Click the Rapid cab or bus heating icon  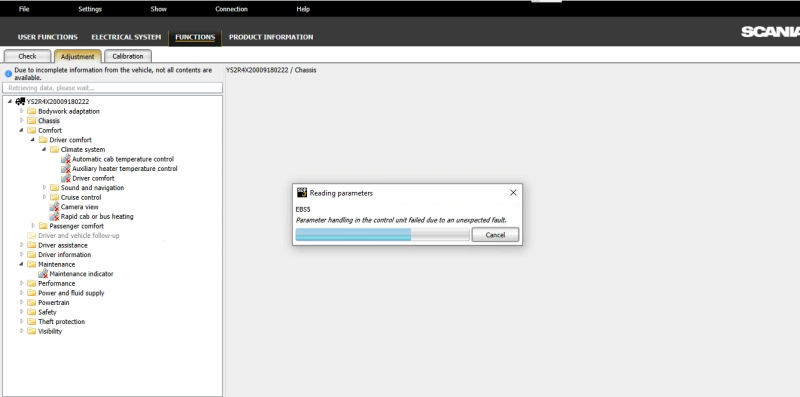coord(55,217)
